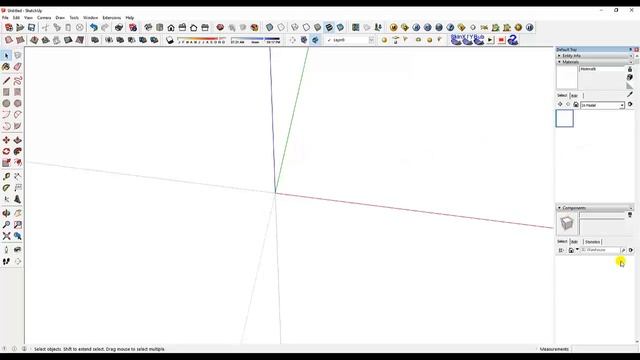Pick the Protractor tool

(x=6, y=188)
